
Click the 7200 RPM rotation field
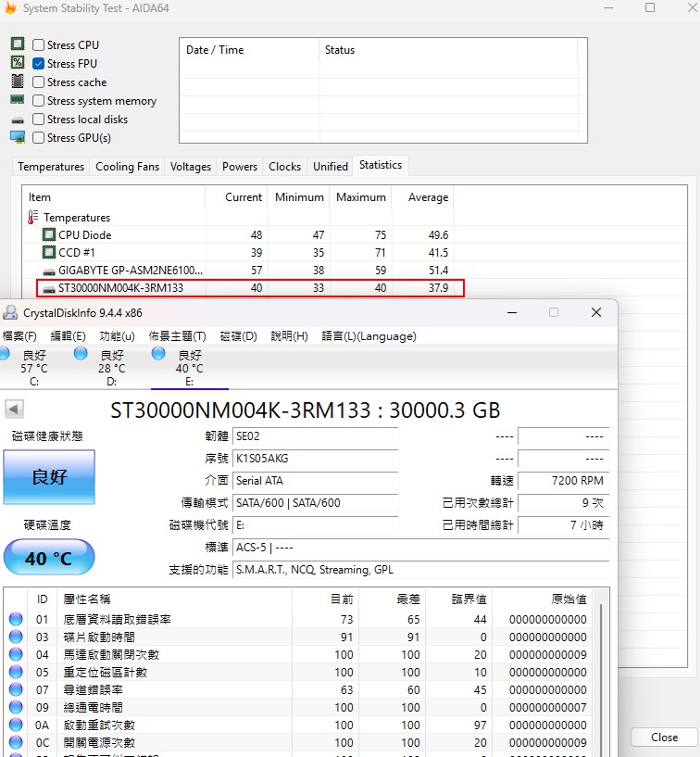click(x=564, y=480)
